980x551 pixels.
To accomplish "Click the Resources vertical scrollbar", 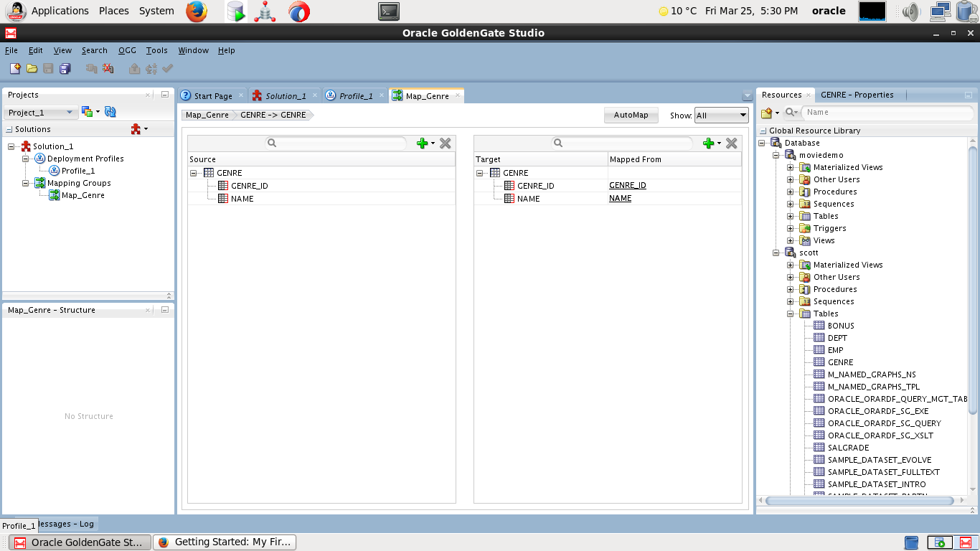I will tap(973, 280).
